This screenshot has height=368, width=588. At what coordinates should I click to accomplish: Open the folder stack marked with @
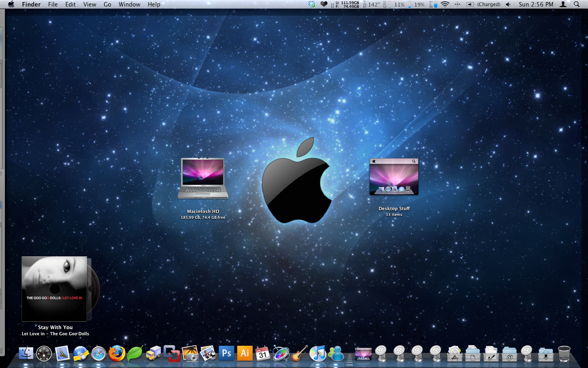tap(509, 353)
